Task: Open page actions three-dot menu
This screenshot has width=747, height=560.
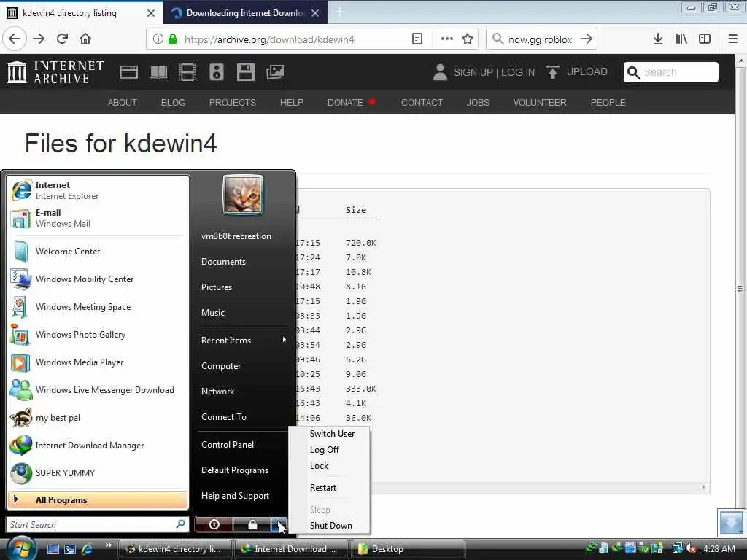Action: pos(447,39)
